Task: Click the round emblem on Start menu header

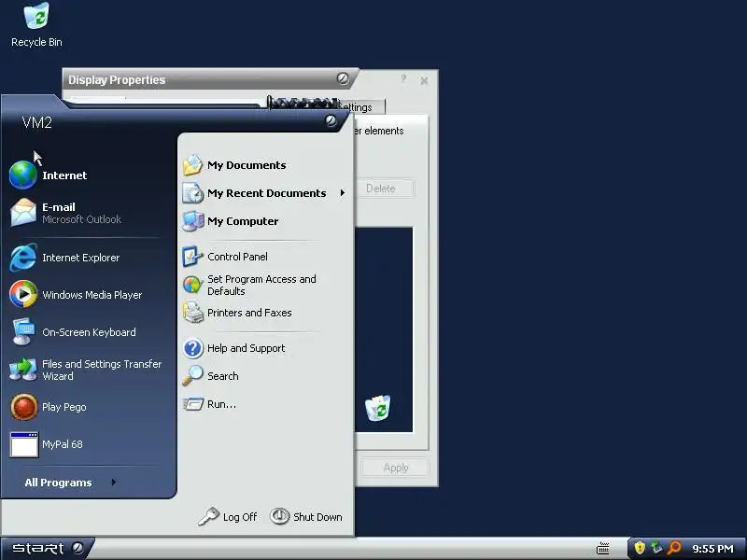Action: tap(331, 120)
